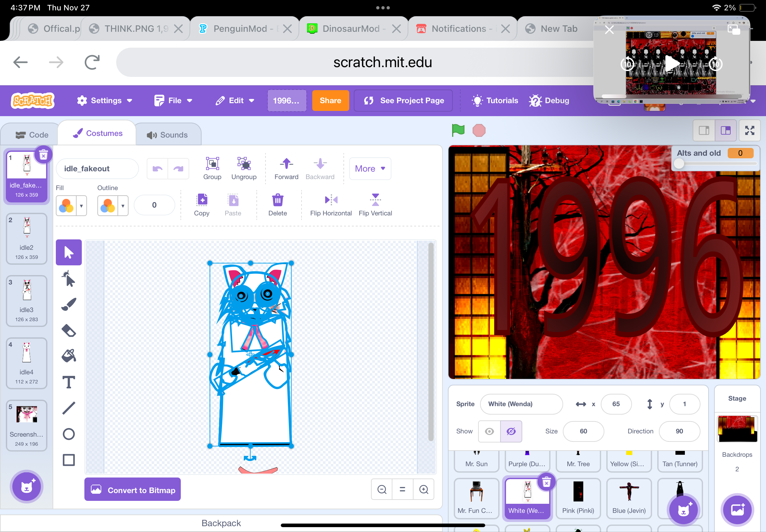Select the Text tool

(x=69, y=382)
